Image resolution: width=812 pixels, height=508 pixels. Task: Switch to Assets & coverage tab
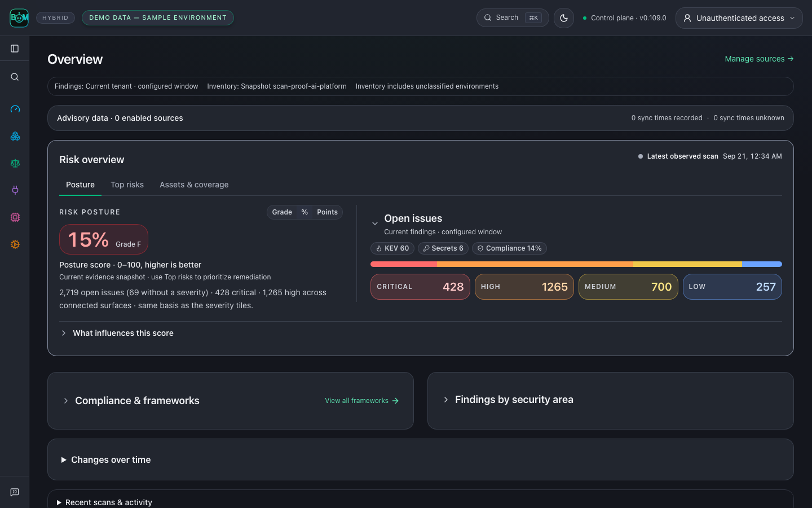point(194,185)
